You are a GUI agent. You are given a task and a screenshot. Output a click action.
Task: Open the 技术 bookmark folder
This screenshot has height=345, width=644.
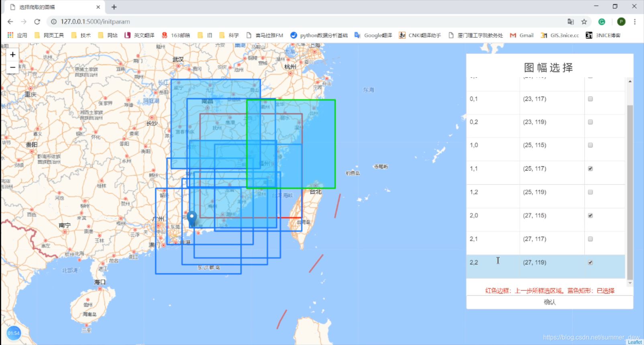81,35
